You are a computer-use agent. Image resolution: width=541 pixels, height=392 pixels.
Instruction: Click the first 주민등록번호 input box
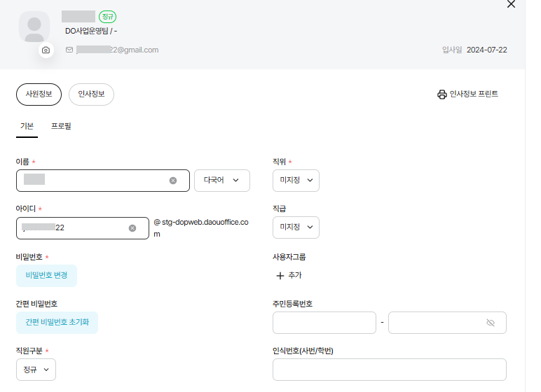tap(324, 323)
